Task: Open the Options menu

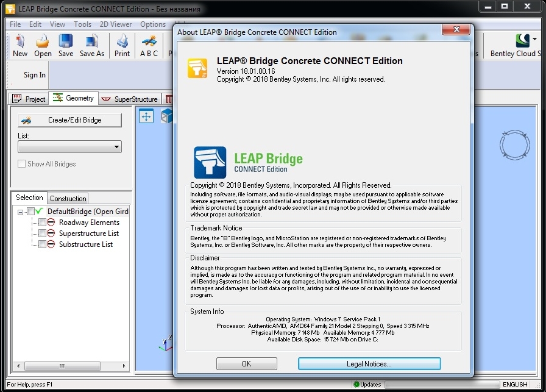Action: 153,24
